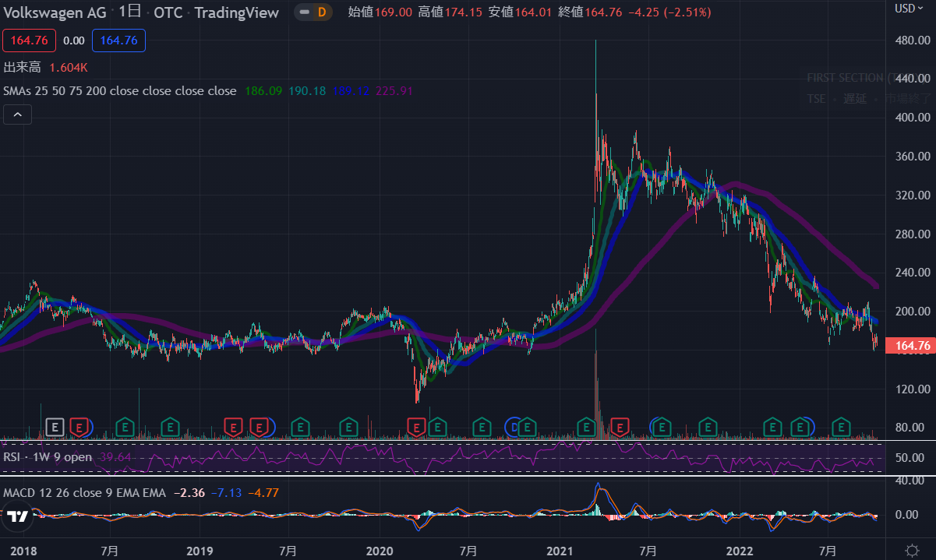Click the red 164.76 sell price button
Screen dimensions: 936x560
[x=29, y=41]
